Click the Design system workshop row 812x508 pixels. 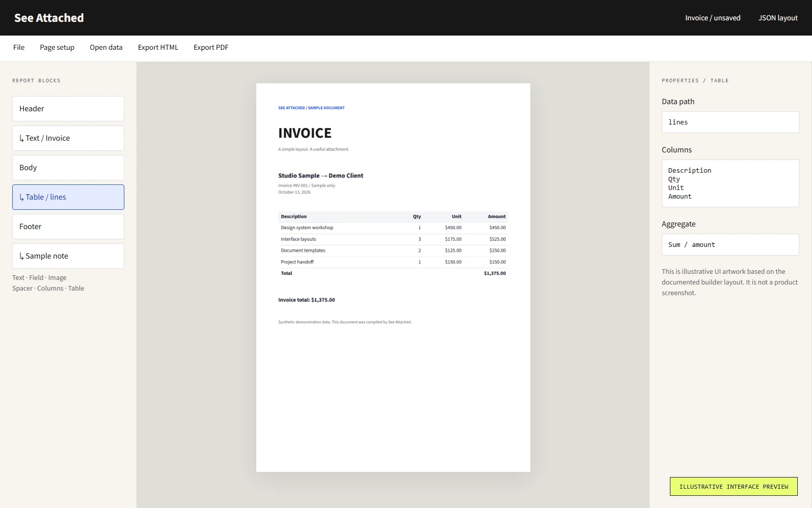393,228
